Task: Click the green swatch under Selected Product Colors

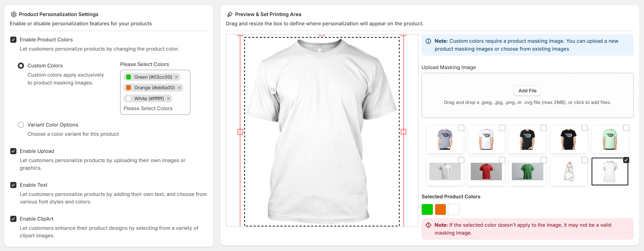Action: (x=427, y=209)
